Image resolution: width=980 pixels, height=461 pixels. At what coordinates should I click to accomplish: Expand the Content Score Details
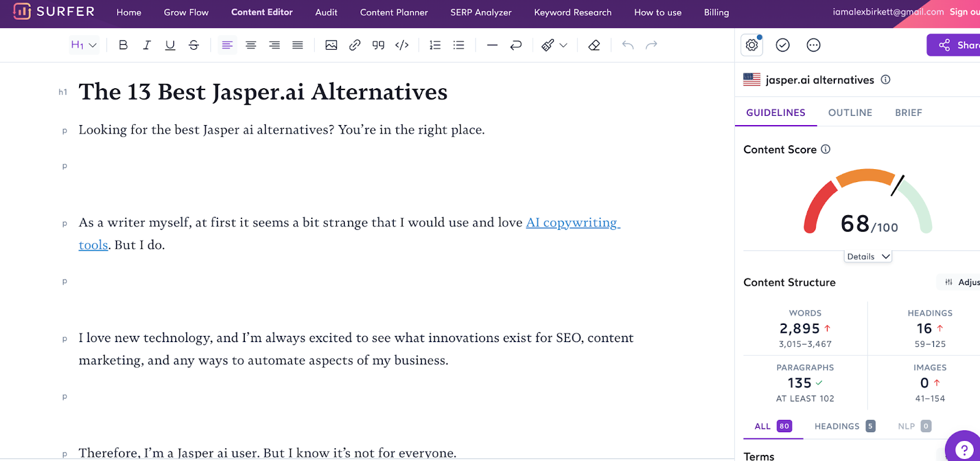(868, 256)
